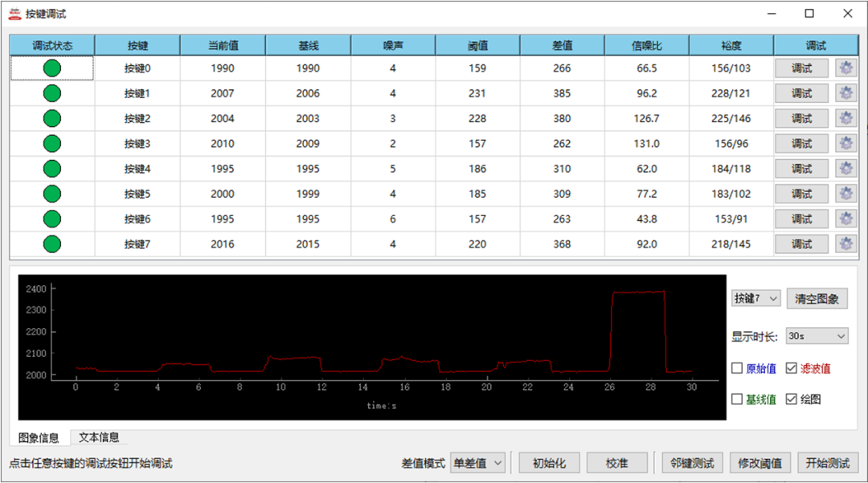
Task: Click the 裕度 column header
Action: [731, 45]
